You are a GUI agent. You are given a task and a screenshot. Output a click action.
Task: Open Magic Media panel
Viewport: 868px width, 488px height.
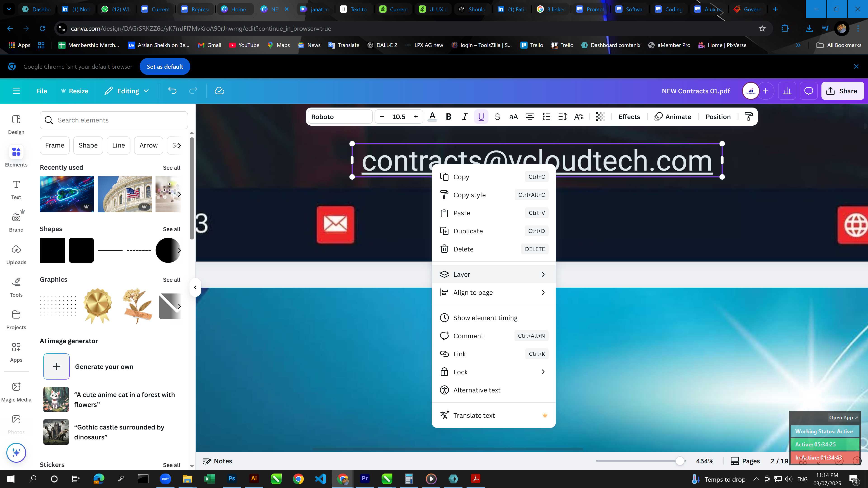pos(16,392)
